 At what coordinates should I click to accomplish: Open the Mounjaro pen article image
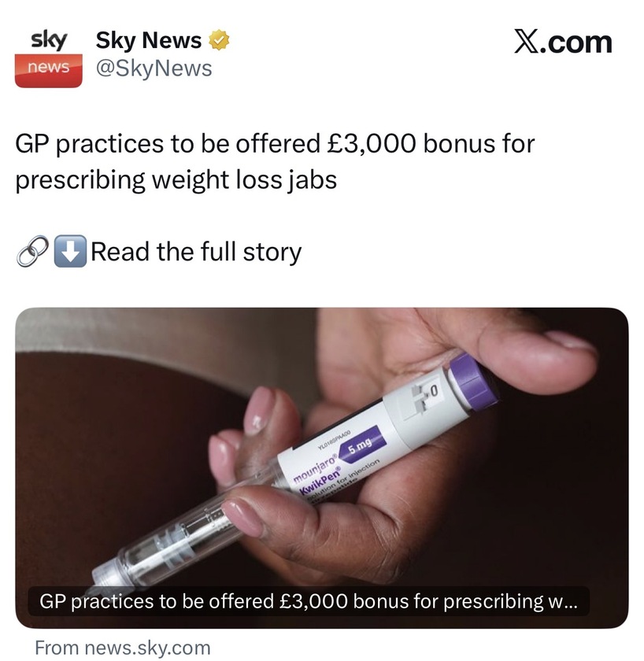tap(322, 468)
